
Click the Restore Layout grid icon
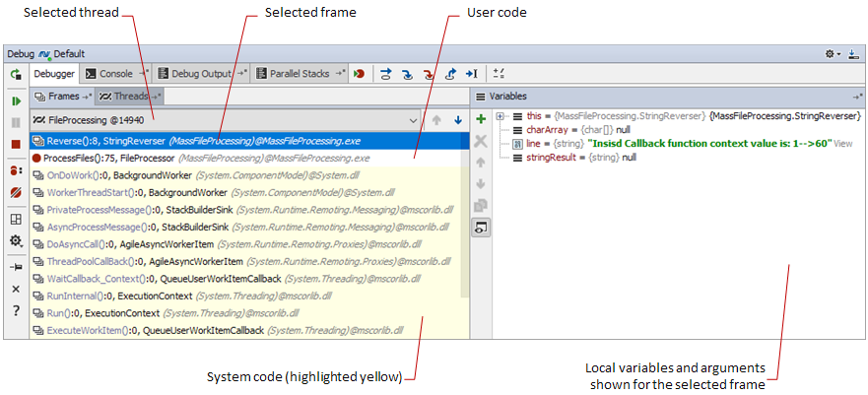pyautogui.click(x=16, y=219)
